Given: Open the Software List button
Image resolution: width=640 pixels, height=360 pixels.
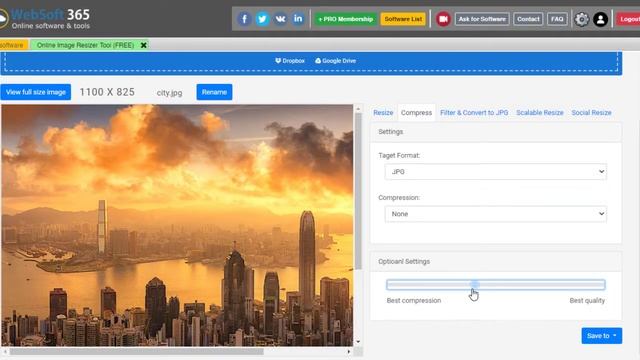Looking at the screenshot, I should [x=403, y=19].
